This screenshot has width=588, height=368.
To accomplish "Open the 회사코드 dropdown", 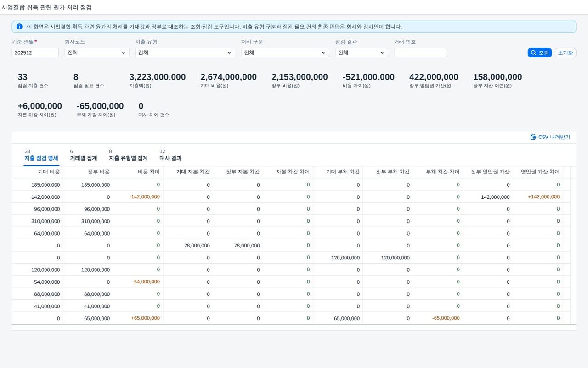I will pyautogui.click(x=97, y=52).
